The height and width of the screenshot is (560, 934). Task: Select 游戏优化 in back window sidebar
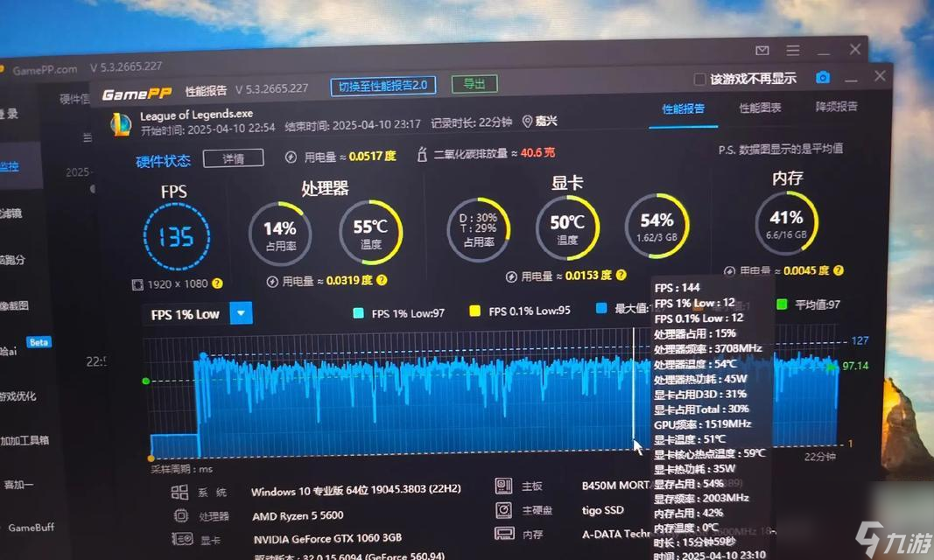coord(18,395)
